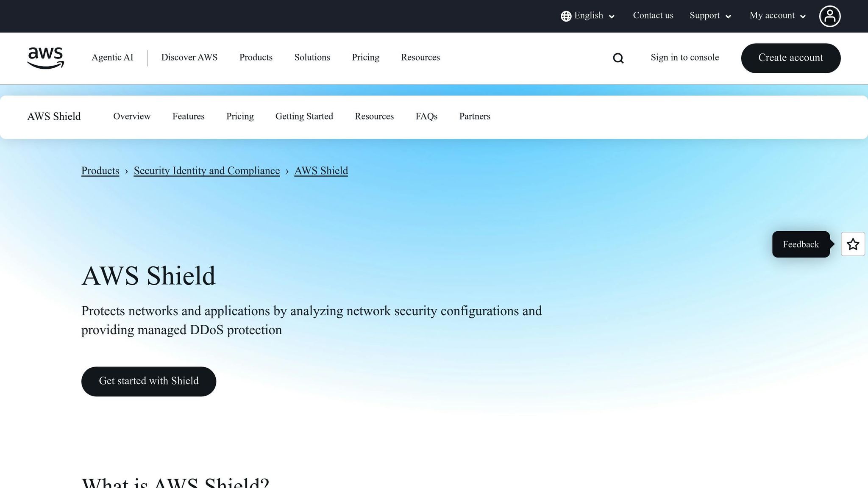Viewport: 868px width, 488px height.
Task: Open the Resources item in main navigation
Action: tap(420, 57)
